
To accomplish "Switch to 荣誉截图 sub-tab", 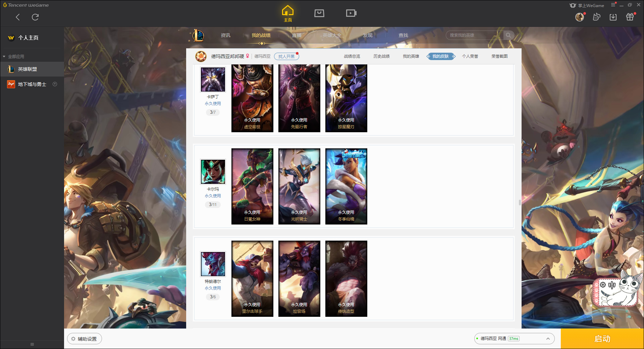I will point(499,56).
